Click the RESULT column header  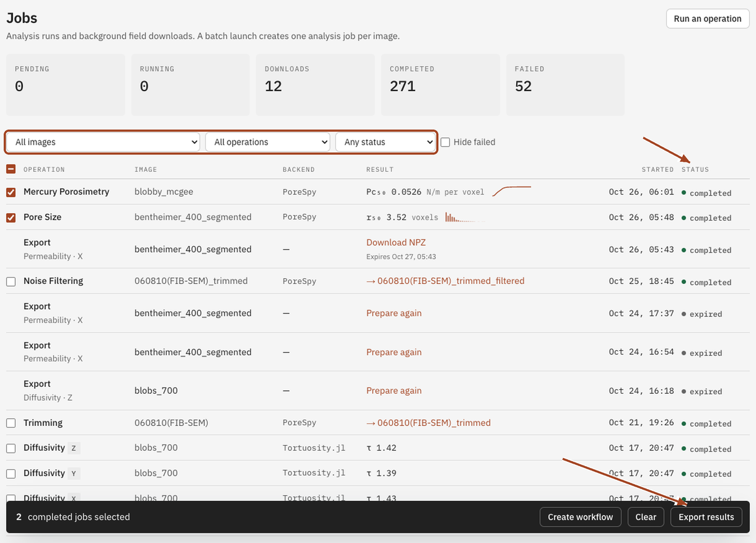tap(380, 169)
